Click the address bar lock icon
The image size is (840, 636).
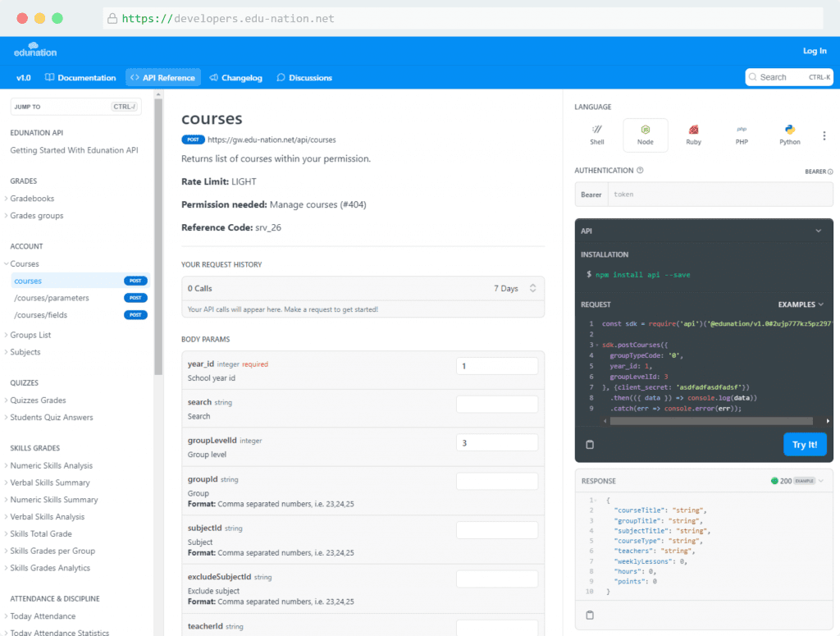(112, 18)
